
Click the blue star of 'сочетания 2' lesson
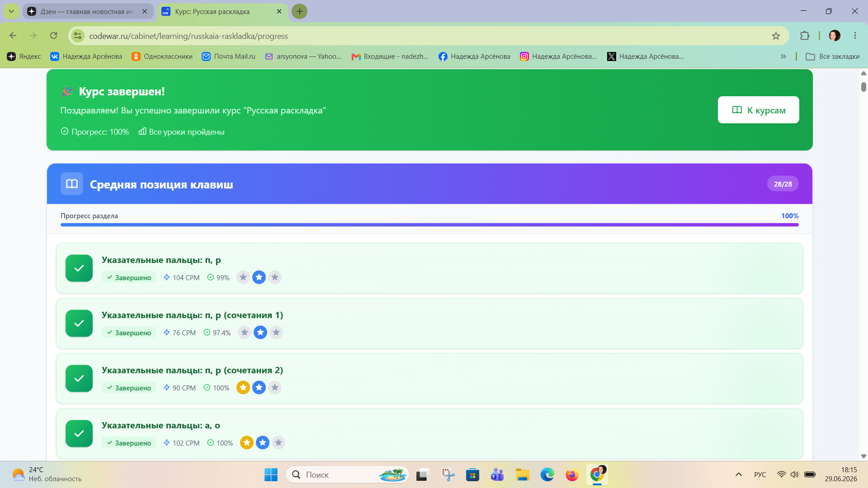[x=259, y=388]
